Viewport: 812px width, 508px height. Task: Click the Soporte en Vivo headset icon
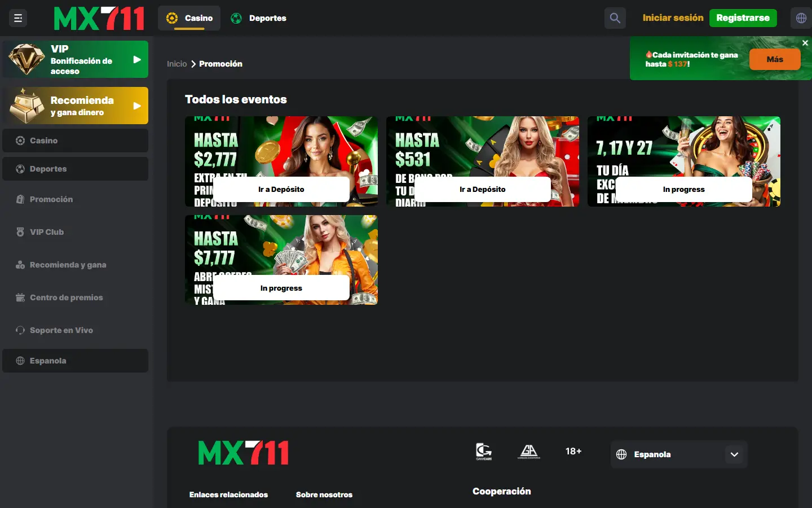[x=20, y=330]
